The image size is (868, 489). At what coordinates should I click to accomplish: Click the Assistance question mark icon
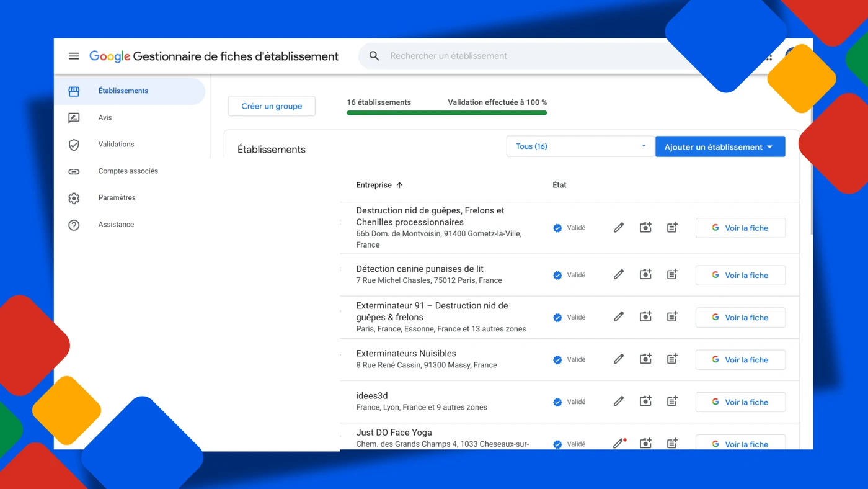pyautogui.click(x=74, y=225)
